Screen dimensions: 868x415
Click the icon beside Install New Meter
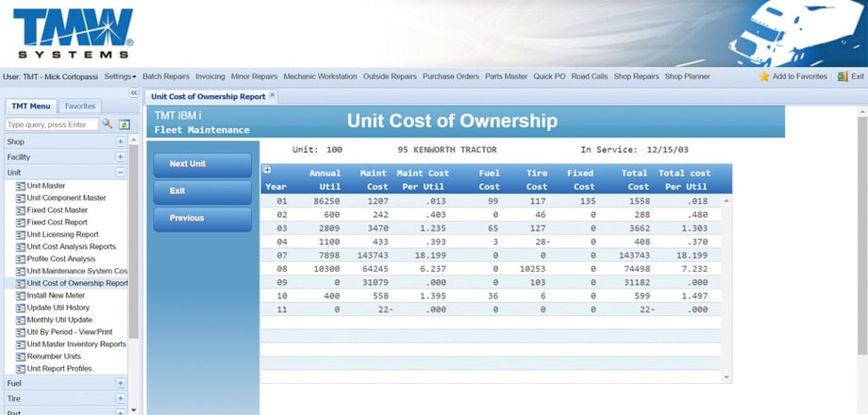coord(21,295)
